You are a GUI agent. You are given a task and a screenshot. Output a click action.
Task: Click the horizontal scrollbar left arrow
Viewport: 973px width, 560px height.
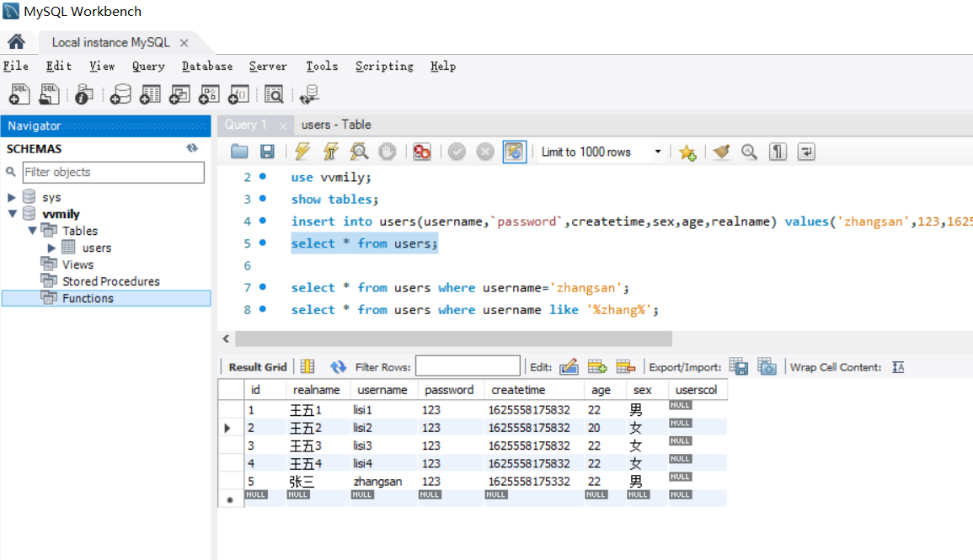226,339
